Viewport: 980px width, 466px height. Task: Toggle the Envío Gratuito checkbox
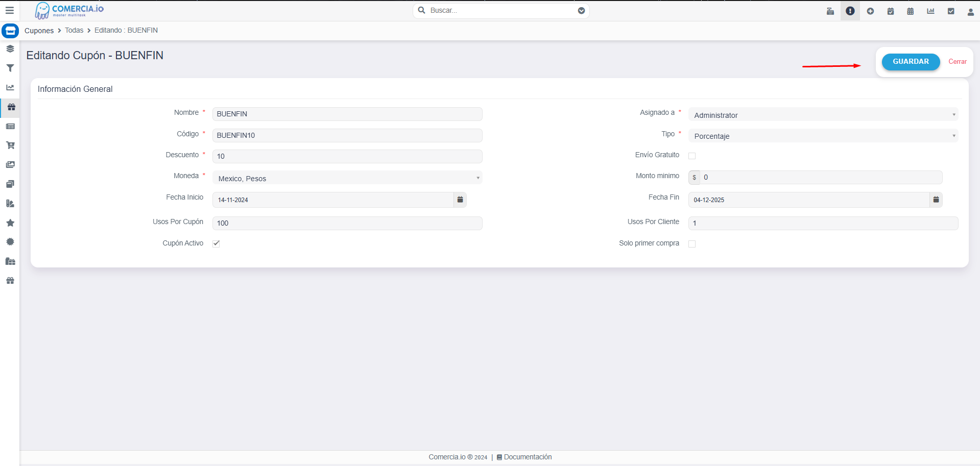click(692, 156)
